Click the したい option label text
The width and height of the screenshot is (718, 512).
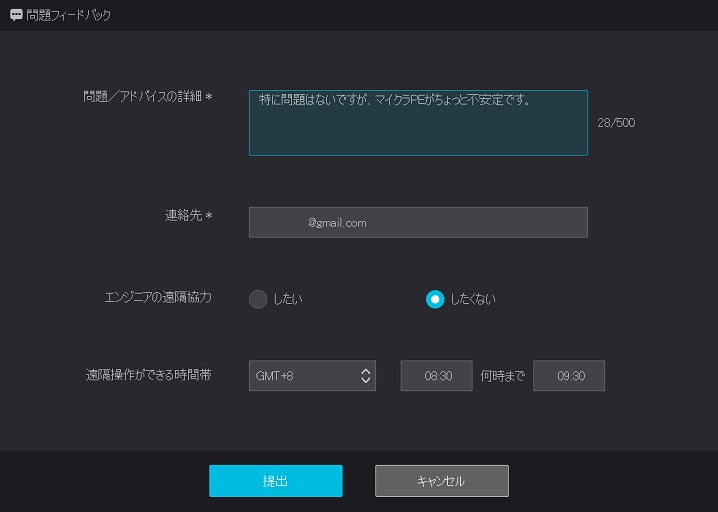tap(287, 299)
